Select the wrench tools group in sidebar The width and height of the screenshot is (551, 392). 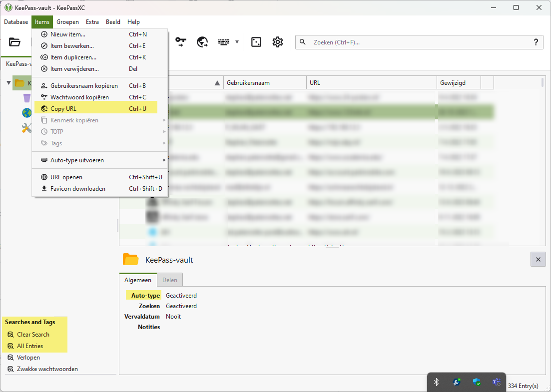[26, 128]
